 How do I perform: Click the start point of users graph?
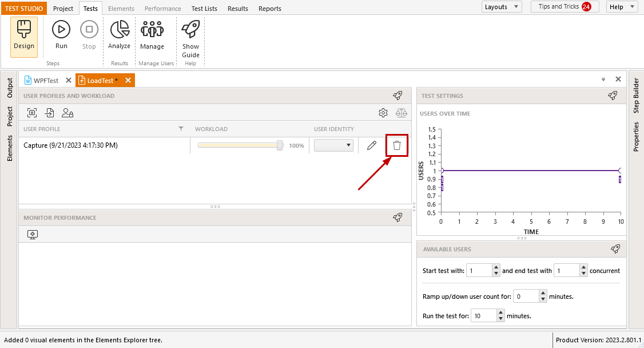click(x=441, y=171)
